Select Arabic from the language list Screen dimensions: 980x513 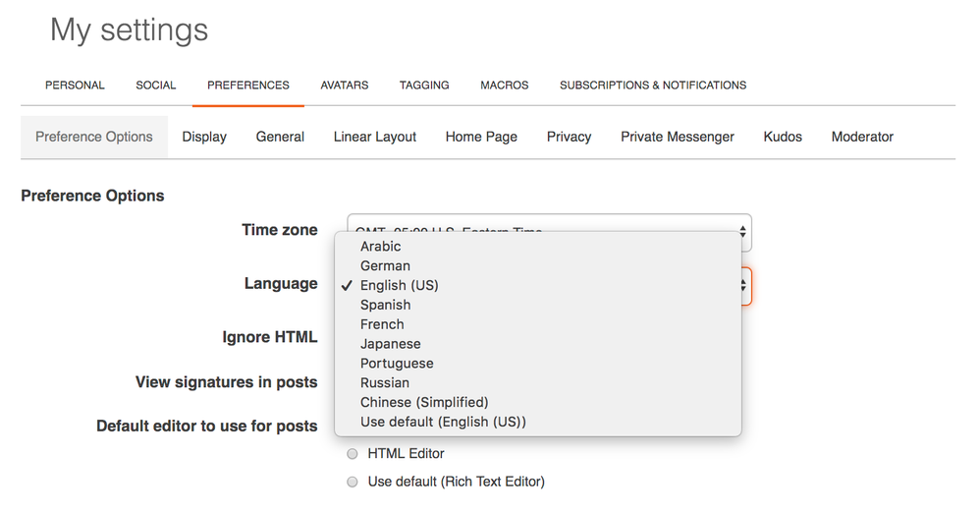click(381, 247)
